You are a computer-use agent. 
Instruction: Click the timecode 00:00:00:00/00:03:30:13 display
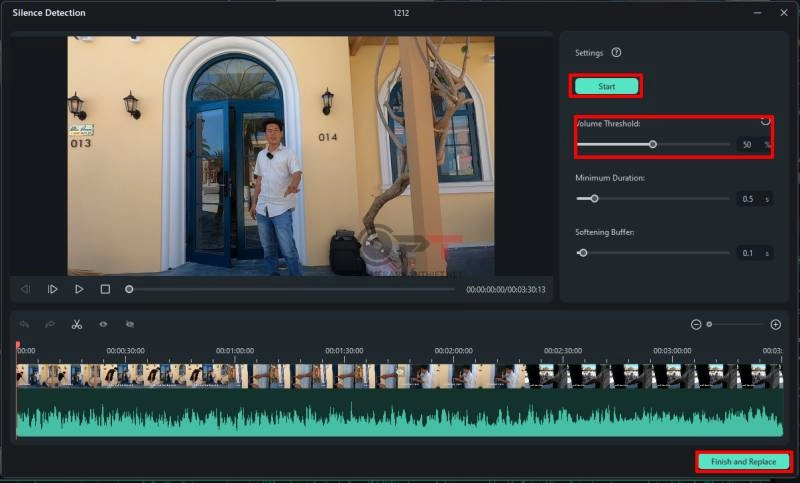click(x=506, y=289)
